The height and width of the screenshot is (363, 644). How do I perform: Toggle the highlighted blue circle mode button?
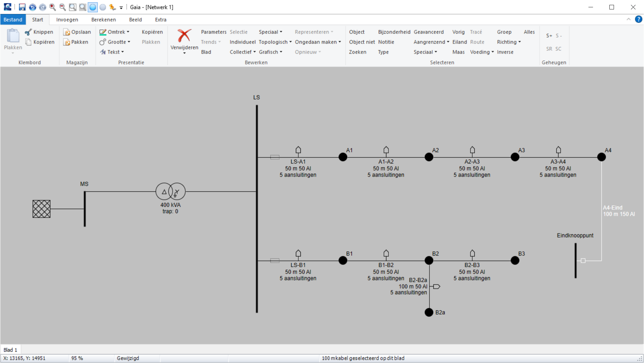tap(93, 7)
